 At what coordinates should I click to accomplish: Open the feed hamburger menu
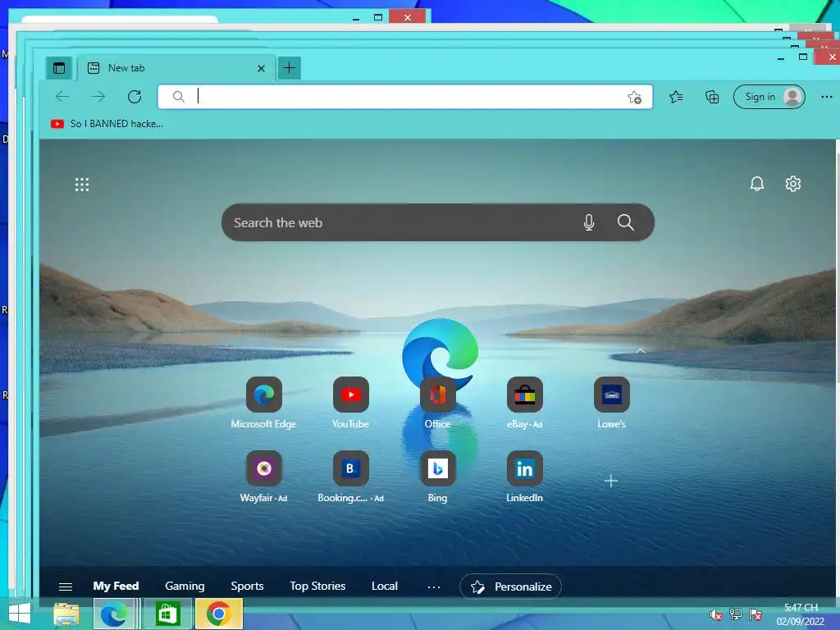pyautogui.click(x=66, y=587)
